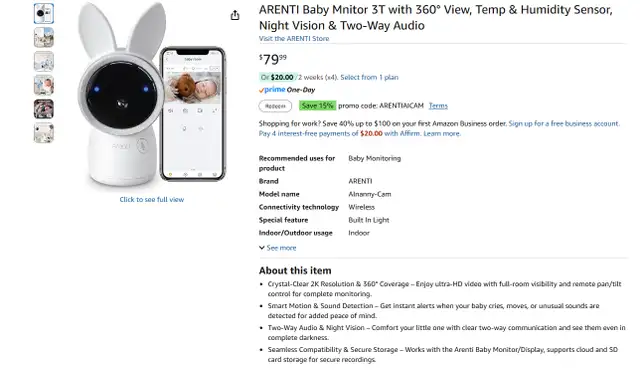Screen dimensions: 640x372
Task: Select the fourth thumbnail showing a baby
Action: coord(44,85)
